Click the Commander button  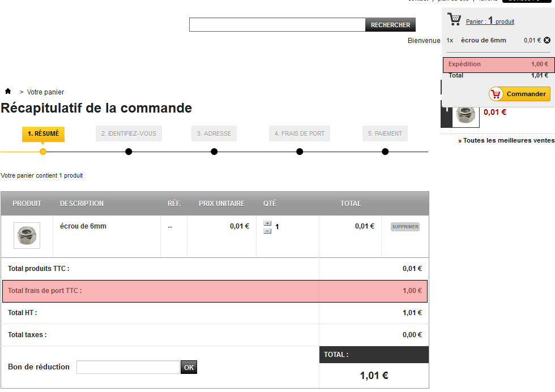tap(520, 94)
